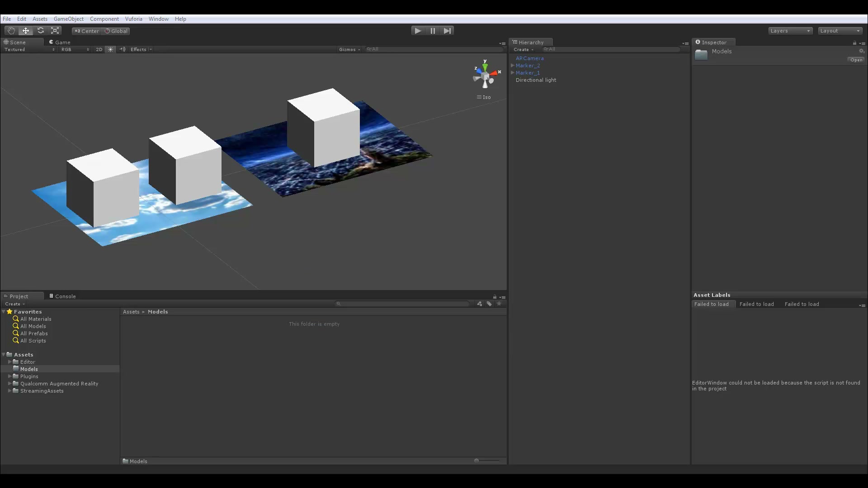Click the Search by Type icon
Screen dimensions: 868x488
click(479, 304)
